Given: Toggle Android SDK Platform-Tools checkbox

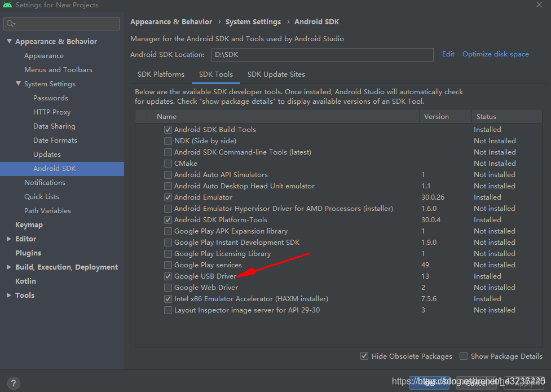Looking at the screenshot, I should point(168,220).
